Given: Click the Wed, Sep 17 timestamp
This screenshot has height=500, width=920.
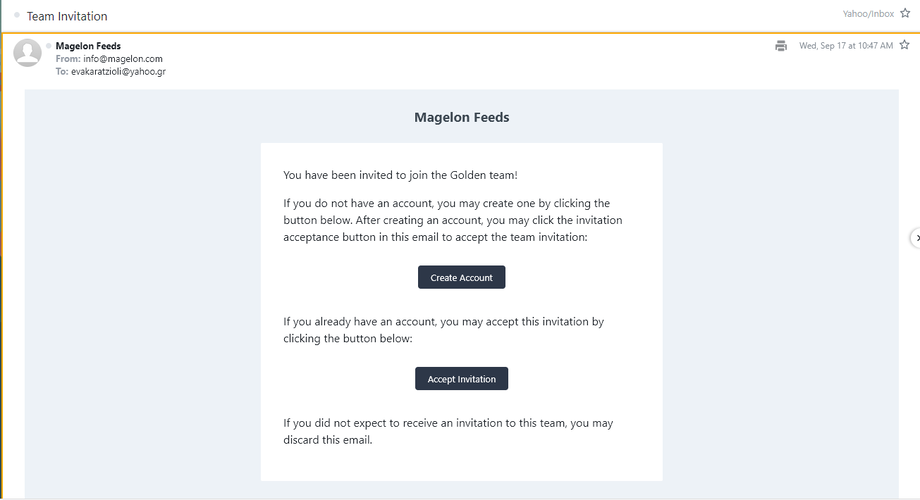Looking at the screenshot, I should click(846, 46).
